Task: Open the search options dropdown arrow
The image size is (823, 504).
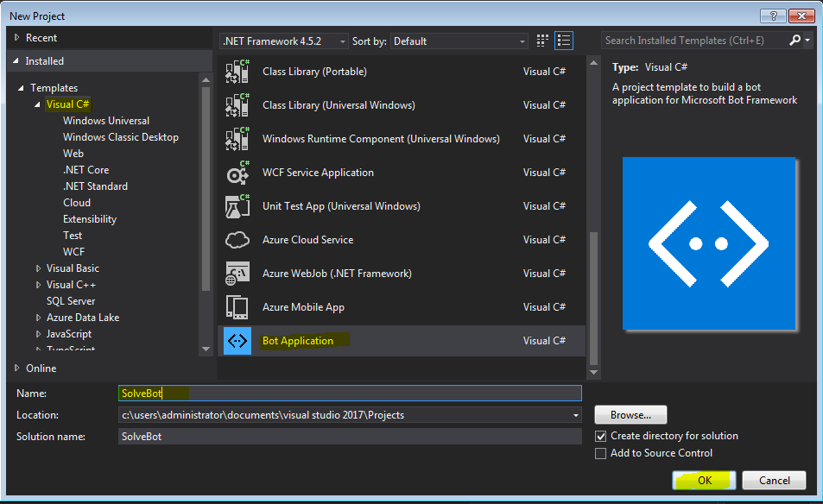Action: (x=807, y=41)
